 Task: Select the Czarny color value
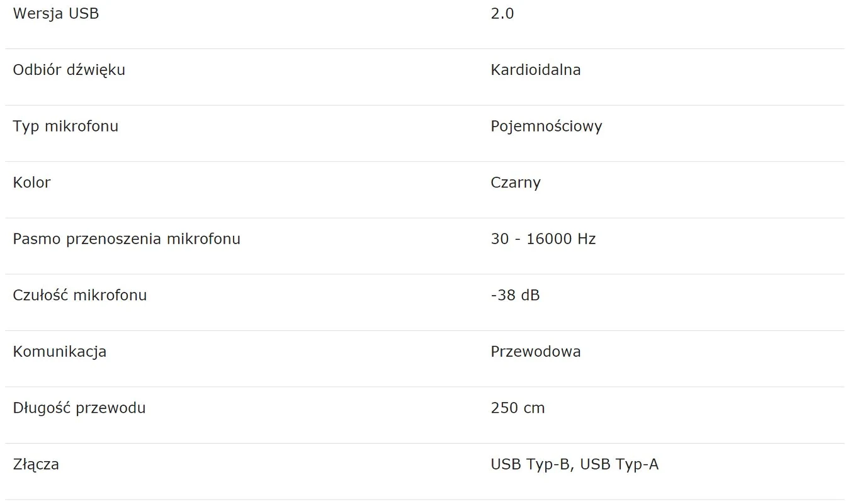point(516,182)
